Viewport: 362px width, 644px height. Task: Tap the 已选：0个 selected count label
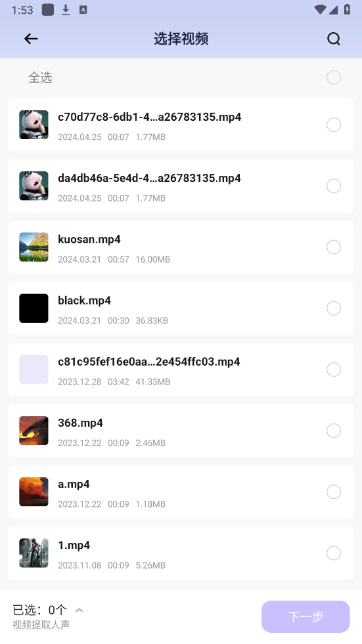tap(39, 609)
